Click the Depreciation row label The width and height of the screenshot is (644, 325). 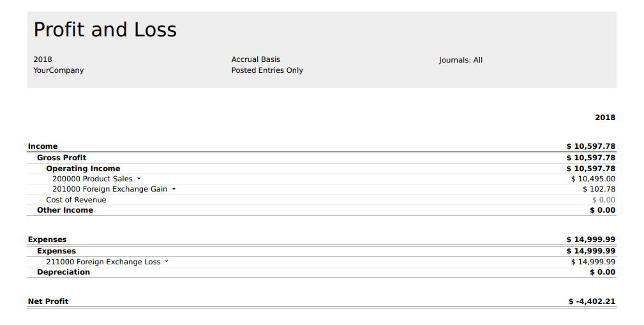(63, 272)
